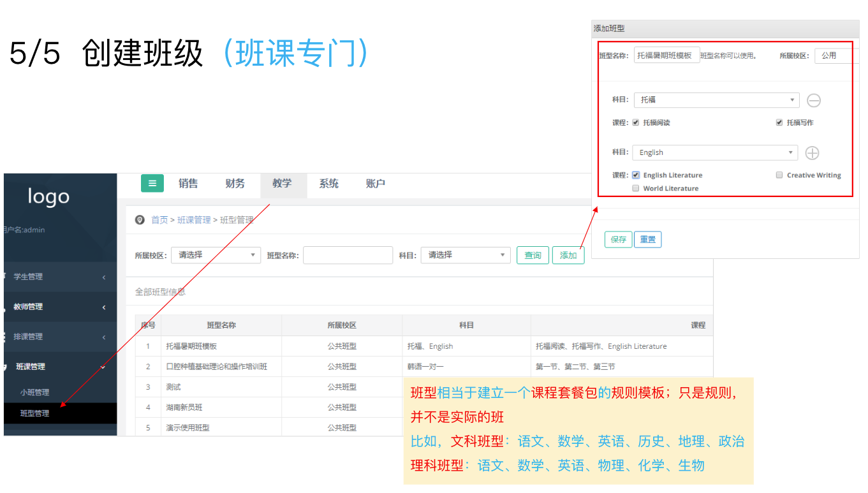Image resolution: width=868 pixels, height=493 pixels.
Task: Click the 班型名称 field containing 托福暑期班模板
Action: coord(667,55)
